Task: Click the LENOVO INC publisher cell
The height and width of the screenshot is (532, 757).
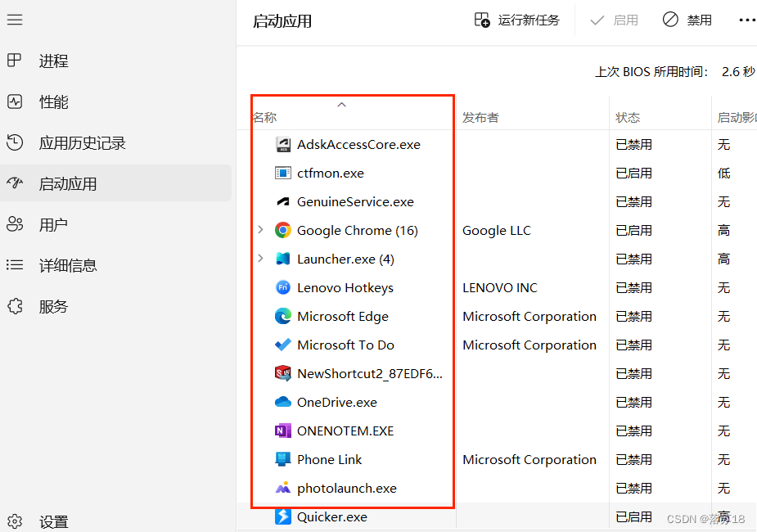Action: (x=500, y=288)
